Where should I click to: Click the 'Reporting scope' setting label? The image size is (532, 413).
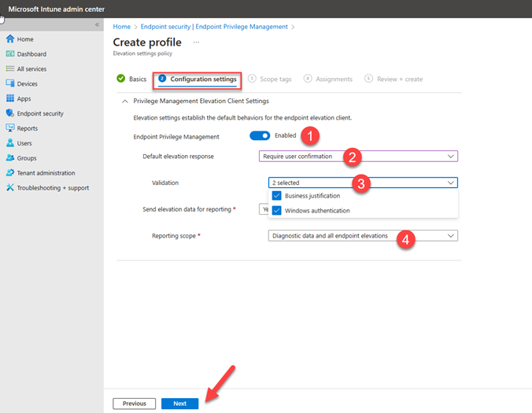174,236
